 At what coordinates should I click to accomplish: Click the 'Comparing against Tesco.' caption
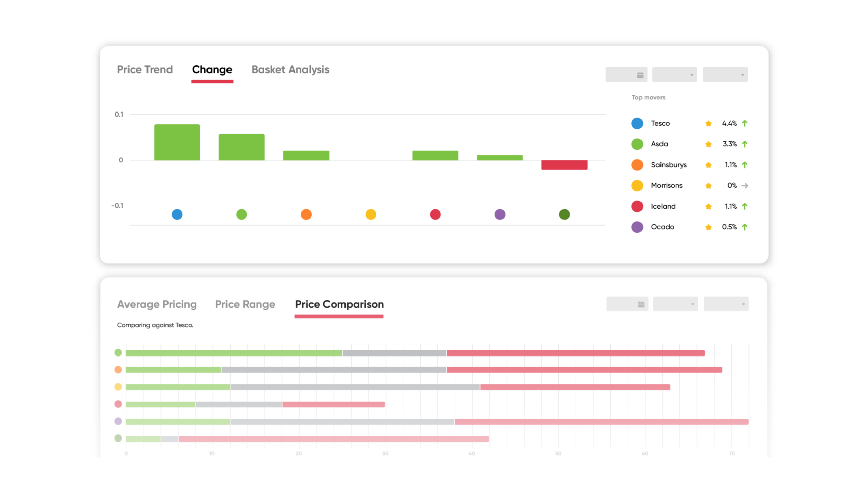tap(155, 325)
